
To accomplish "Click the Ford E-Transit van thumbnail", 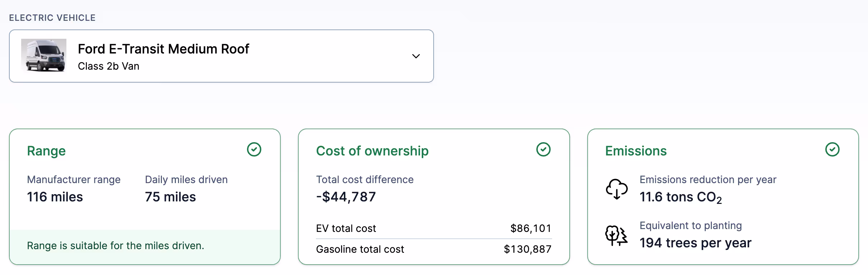I will tap(44, 56).
